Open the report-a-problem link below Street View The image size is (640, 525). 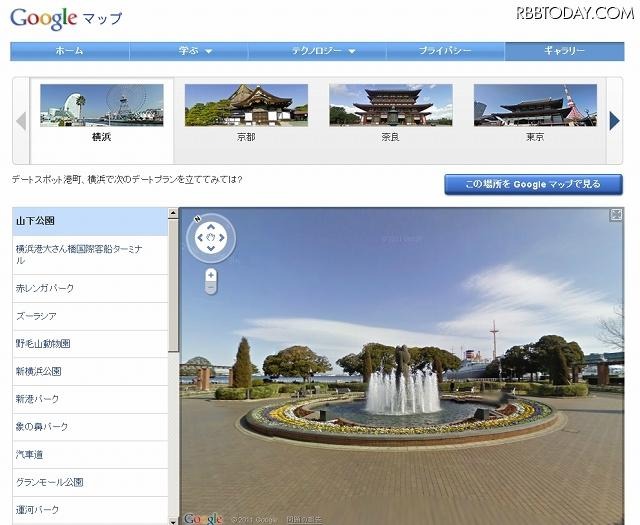click(304, 520)
